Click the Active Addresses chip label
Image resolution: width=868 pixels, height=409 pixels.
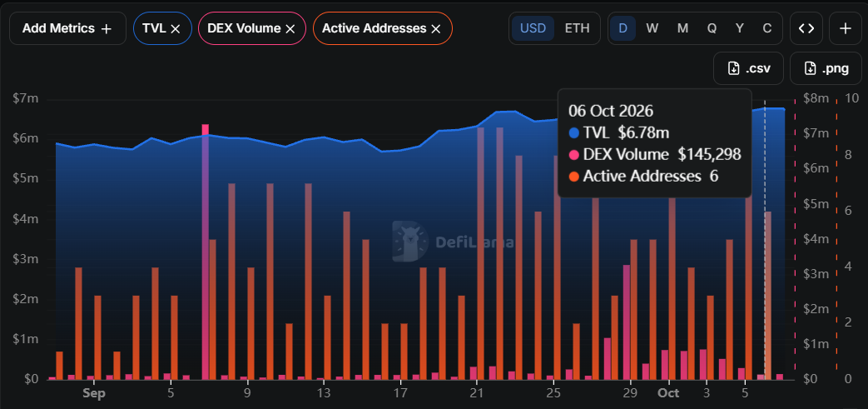pos(374,29)
